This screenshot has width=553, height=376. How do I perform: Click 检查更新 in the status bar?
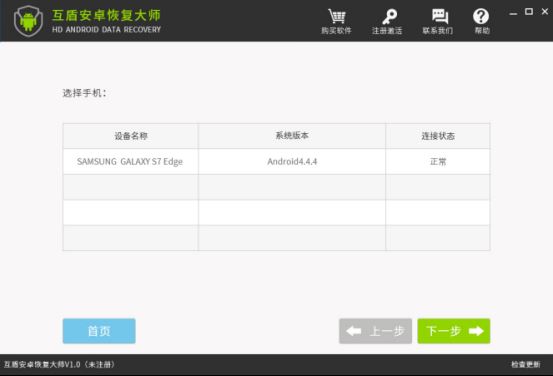click(525, 364)
